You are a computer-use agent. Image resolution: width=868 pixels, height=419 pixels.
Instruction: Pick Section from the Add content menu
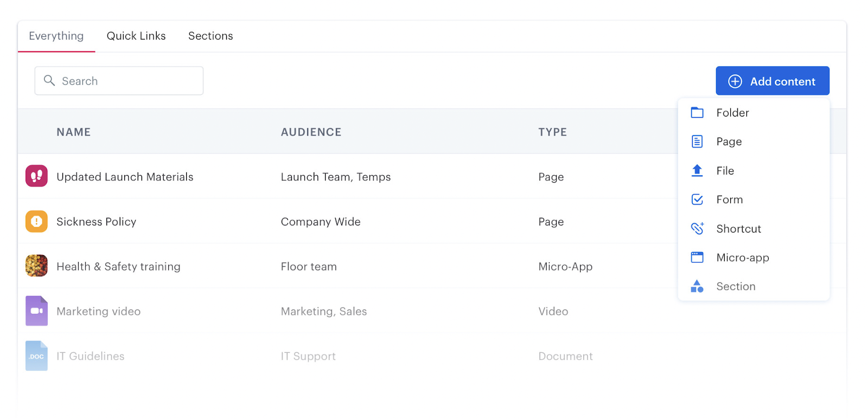click(736, 286)
